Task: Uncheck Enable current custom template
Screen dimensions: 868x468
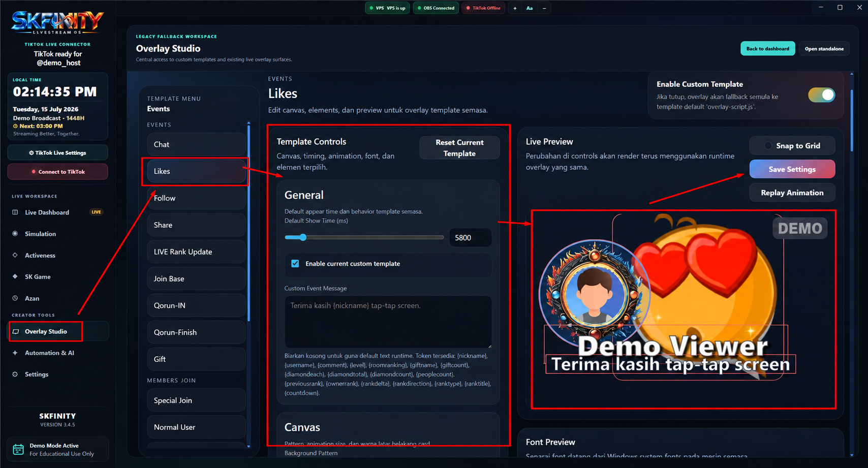Action: click(295, 263)
